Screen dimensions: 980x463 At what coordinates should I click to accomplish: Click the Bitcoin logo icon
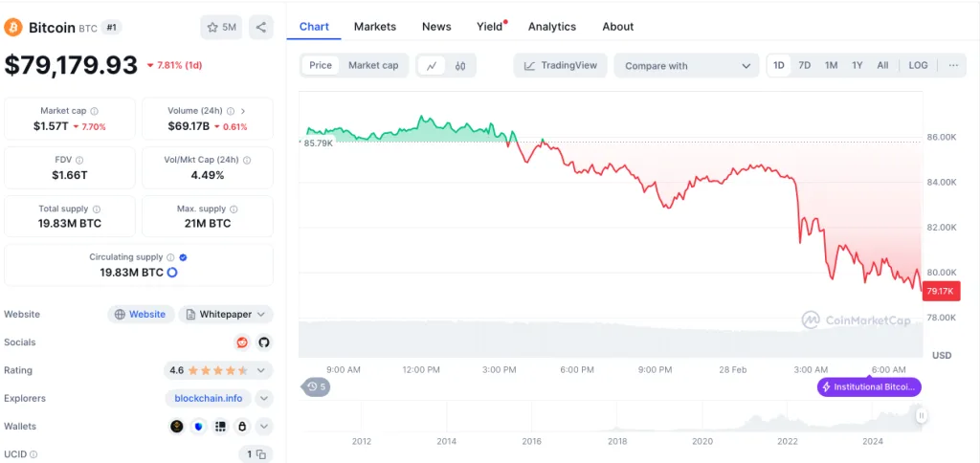(x=12, y=28)
